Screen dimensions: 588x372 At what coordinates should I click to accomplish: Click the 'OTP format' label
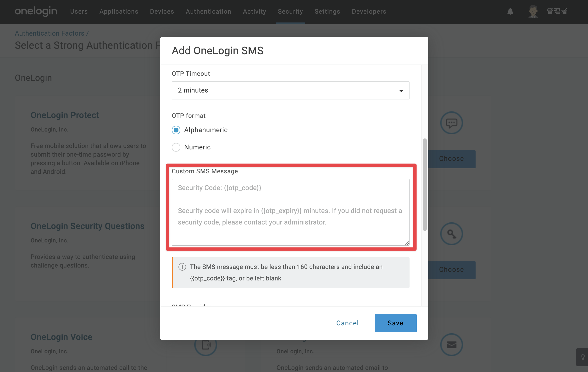[x=189, y=115]
